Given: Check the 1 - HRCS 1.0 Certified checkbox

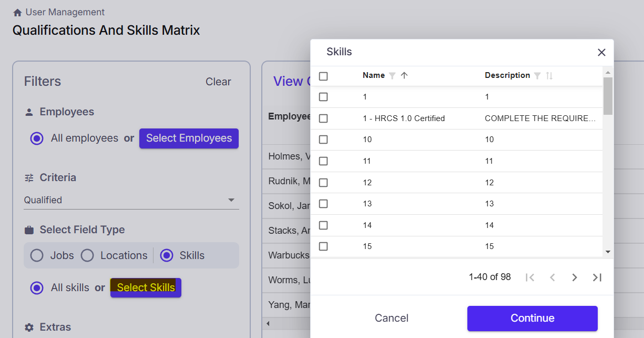Looking at the screenshot, I should 323,118.
